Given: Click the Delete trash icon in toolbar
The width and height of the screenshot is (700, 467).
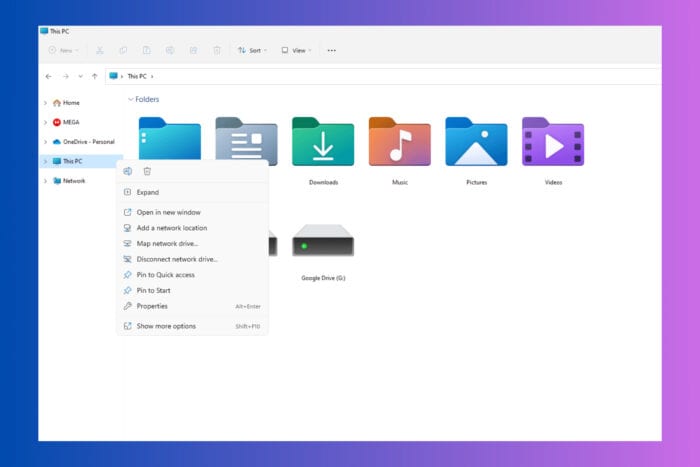Looking at the screenshot, I should [217, 50].
